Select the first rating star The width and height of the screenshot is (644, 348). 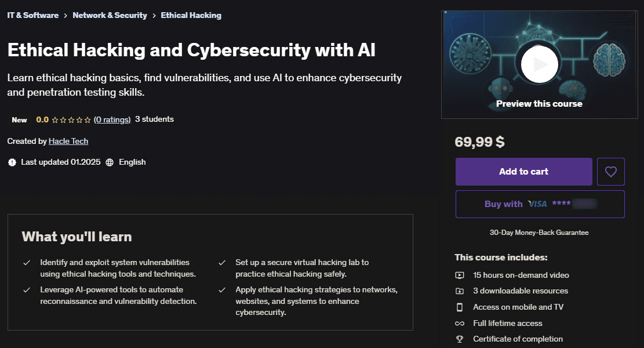(54, 119)
